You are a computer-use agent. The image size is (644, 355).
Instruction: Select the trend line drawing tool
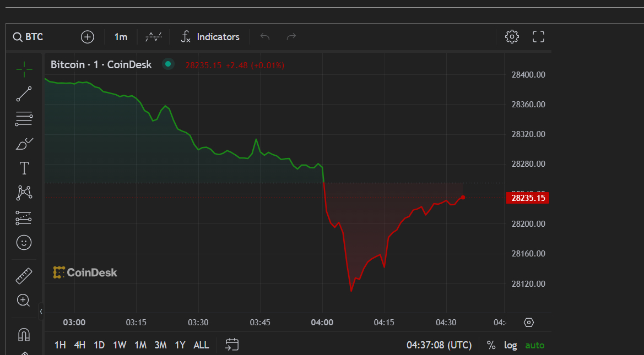[24, 94]
